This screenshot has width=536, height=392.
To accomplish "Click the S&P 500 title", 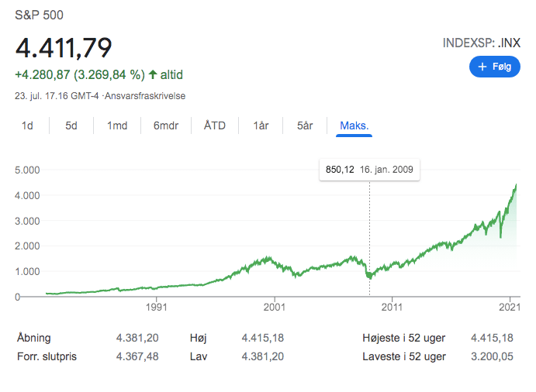I will (x=40, y=15).
